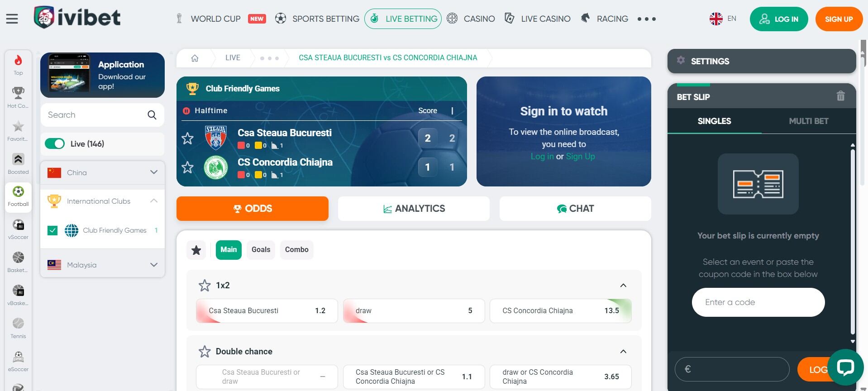Click the home breadcrumb icon

(x=195, y=58)
